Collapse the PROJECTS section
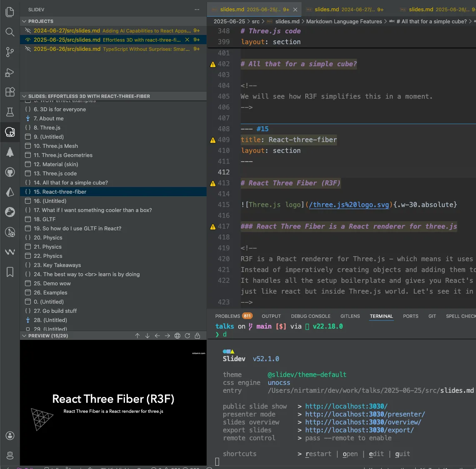This screenshot has height=469, width=476. pos(24,21)
